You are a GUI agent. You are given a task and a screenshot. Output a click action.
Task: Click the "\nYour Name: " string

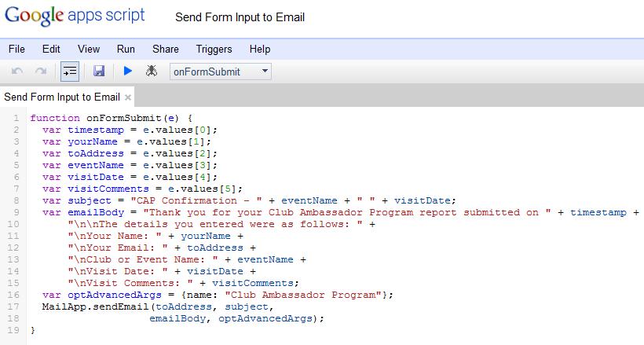click(x=115, y=236)
